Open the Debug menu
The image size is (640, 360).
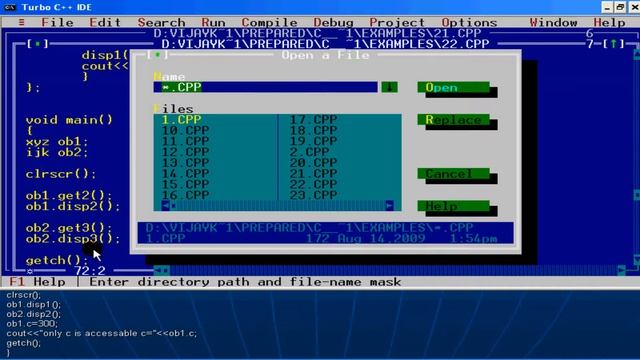pyautogui.click(x=333, y=22)
